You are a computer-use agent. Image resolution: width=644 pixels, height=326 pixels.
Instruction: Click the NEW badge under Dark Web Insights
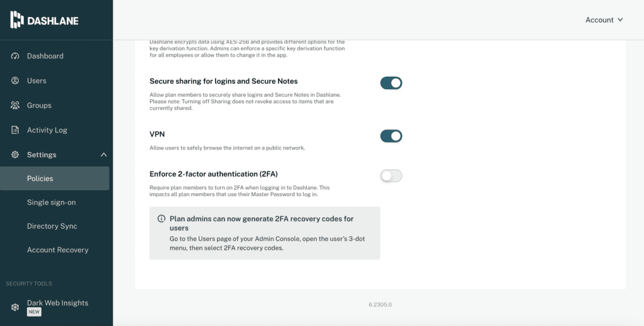(x=34, y=312)
